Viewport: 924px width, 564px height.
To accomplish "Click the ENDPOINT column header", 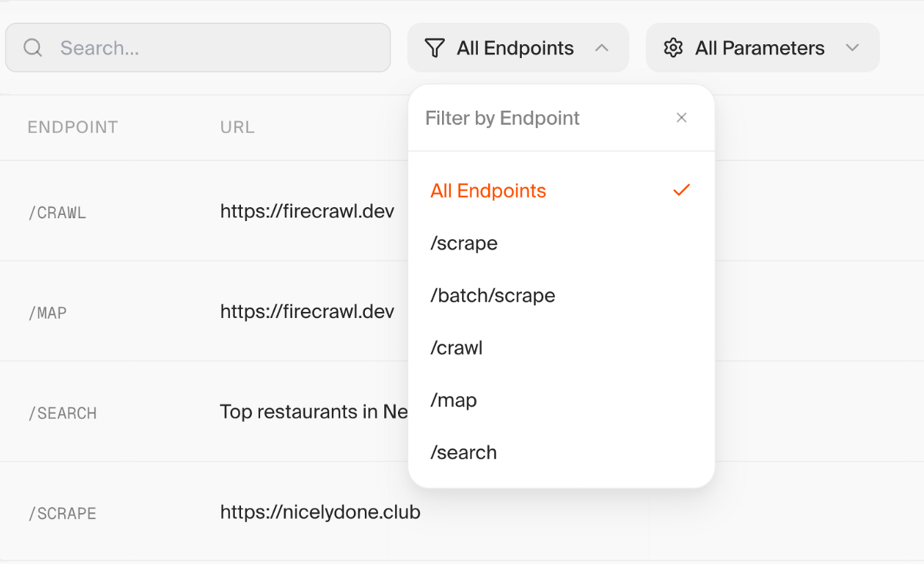I will pyautogui.click(x=72, y=126).
